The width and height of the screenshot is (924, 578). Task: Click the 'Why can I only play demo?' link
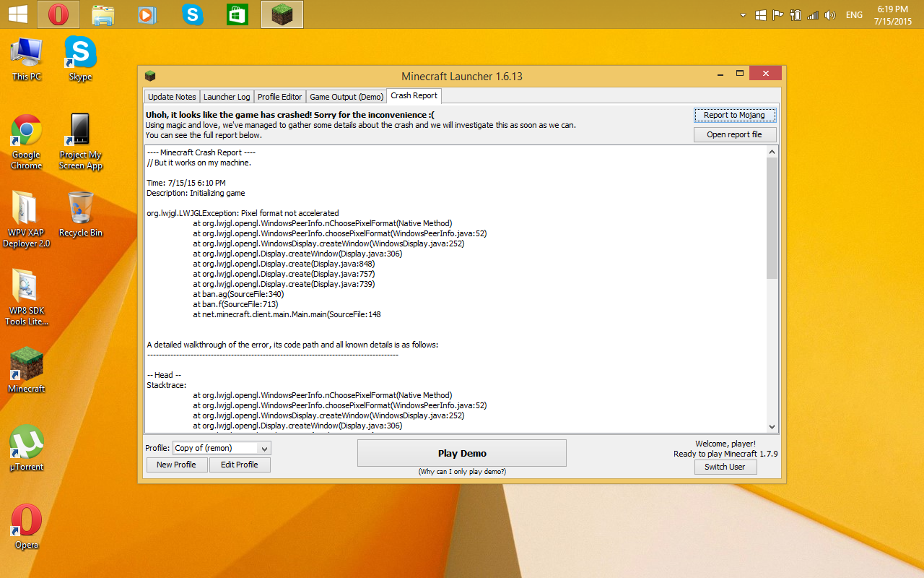point(462,472)
